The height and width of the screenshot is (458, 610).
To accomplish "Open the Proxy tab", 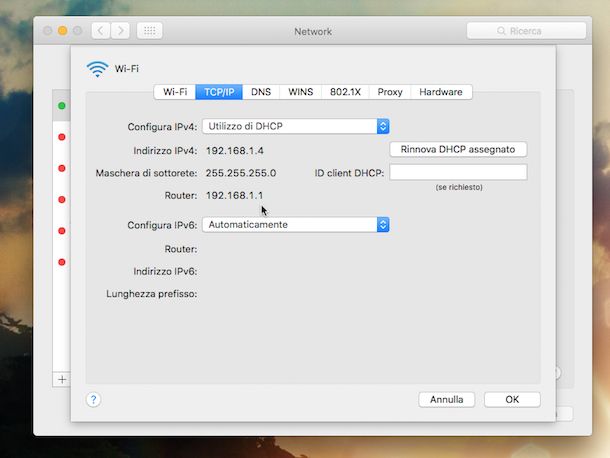I will [390, 92].
